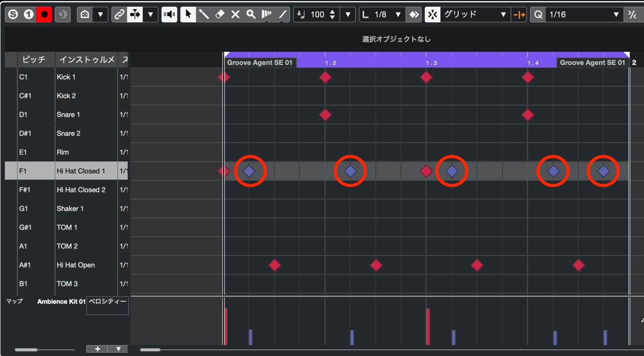
Task: Toggle the Snap on/off button
Action: click(x=433, y=14)
